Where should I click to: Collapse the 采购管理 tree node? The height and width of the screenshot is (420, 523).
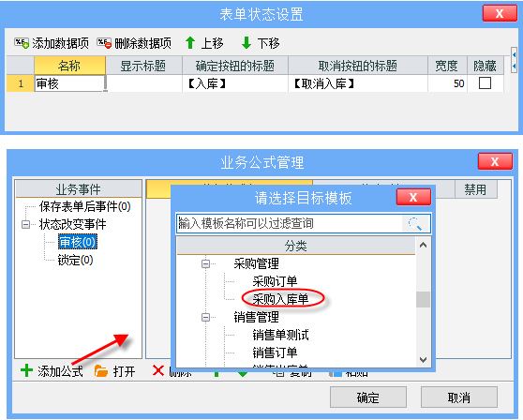206,264
